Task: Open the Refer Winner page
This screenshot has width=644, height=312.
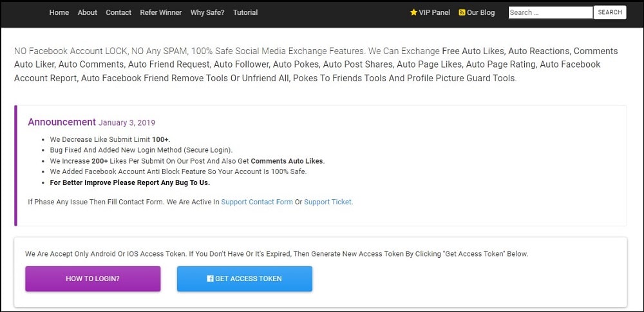Action: tap(160, 12)
